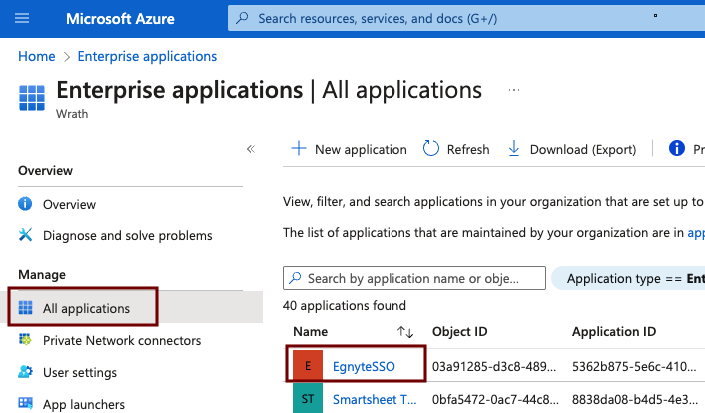Screen dimensions: 705x413
Task: Click the Enterprise applications grid icon beside title
Action: pyautogui.click(x=32, y=98)
